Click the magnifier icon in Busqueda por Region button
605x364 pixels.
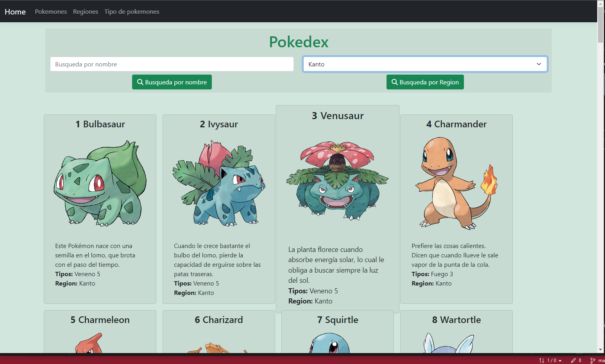click(x=394, y=82)
